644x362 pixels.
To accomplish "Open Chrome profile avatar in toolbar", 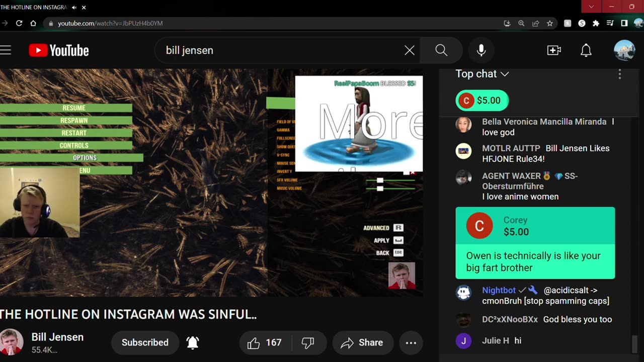I will pyautogui.click(x=638, y=23).
